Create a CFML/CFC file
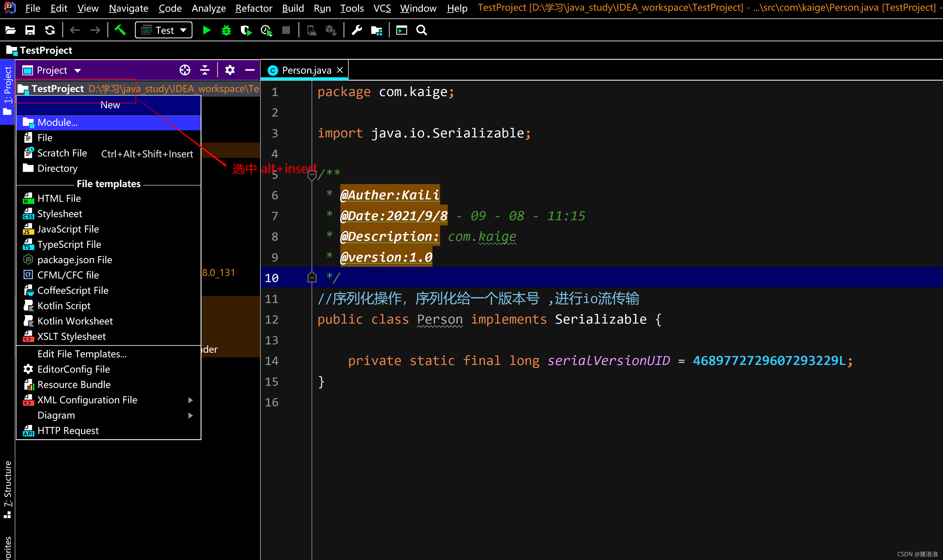943x560 pixels. point(109,275)
